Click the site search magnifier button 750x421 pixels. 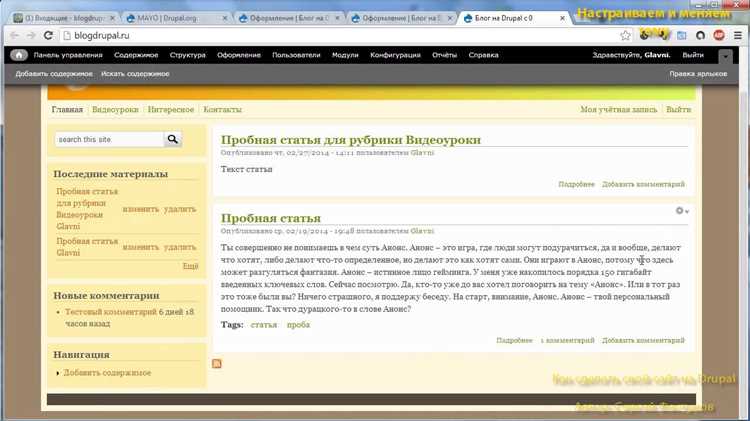point(173,139)
